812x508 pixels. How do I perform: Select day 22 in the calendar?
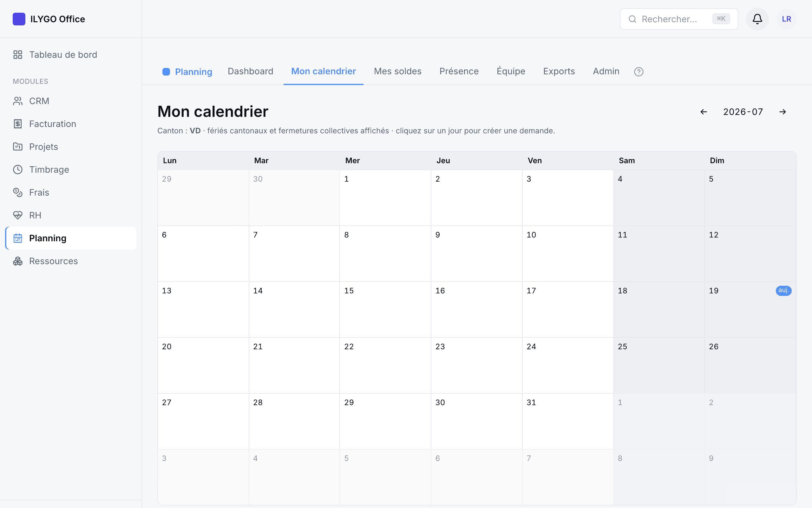coord(385,365)
